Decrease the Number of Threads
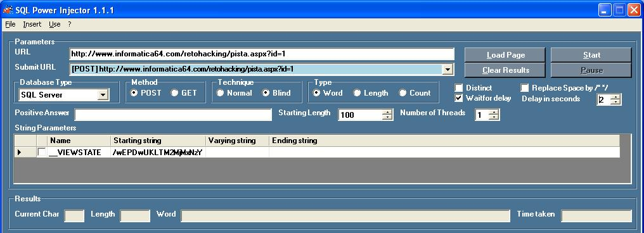The width and height of the screenshot is (644, 233). (494, 118)
